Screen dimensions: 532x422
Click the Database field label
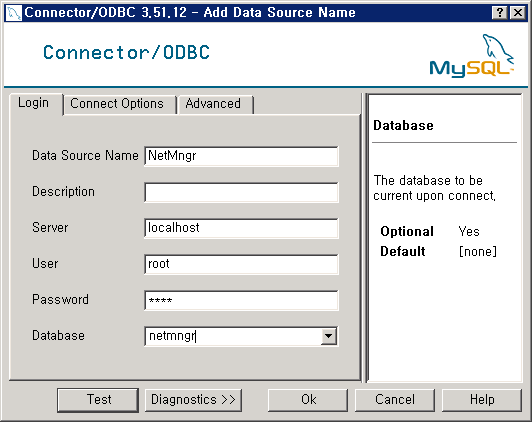pyautogui.click(x=58, y=335)
